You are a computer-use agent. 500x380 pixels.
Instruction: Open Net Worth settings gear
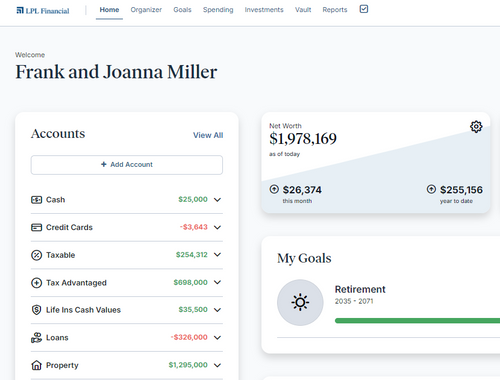click(476, 127)
